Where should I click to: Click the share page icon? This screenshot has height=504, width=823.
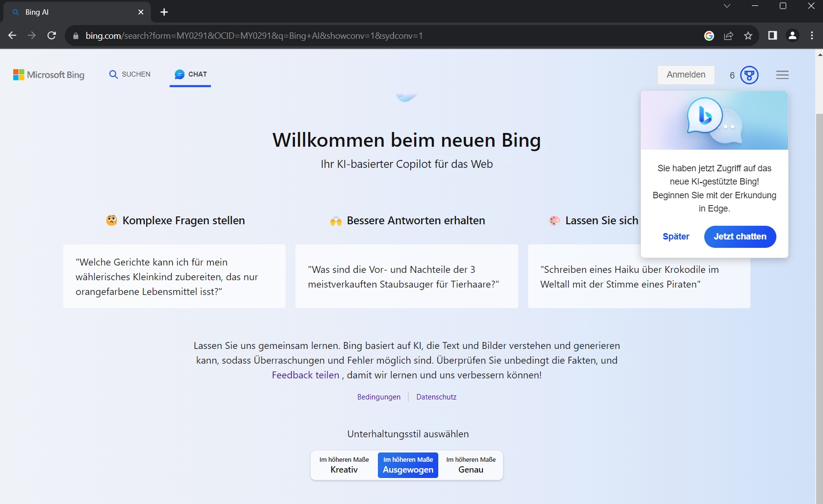(x=728, y=35)
